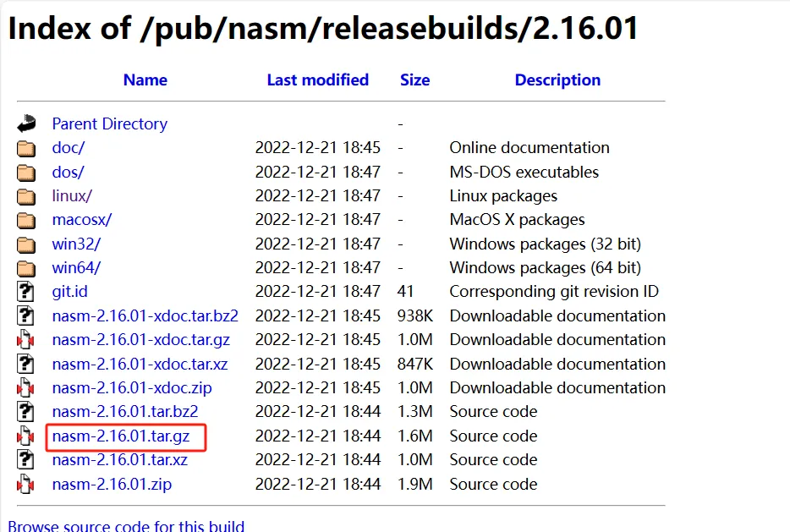This screenshot has height=532, width=790.
Task: Download nasm-2.16.01.tar.xz source file
Action: click(119, 460)
